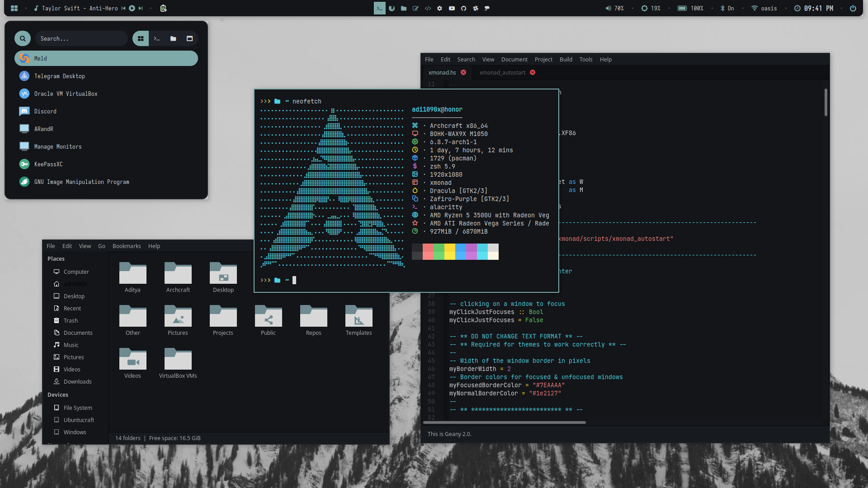868x488 pixels.
Task: Switch launcher to file browser mode
Action: click(173, 39)
